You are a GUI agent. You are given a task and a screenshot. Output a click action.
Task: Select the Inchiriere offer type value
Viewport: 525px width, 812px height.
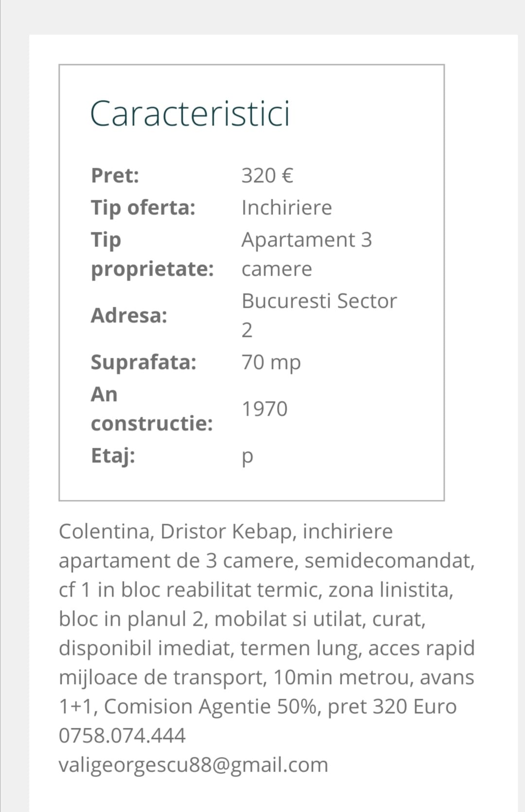(x=287, y=208)
